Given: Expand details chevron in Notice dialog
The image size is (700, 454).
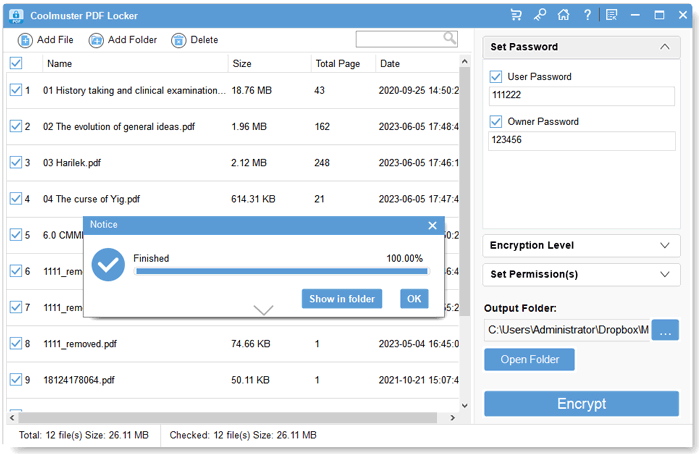Looking at the screenshot, I should tap(263, 310).
